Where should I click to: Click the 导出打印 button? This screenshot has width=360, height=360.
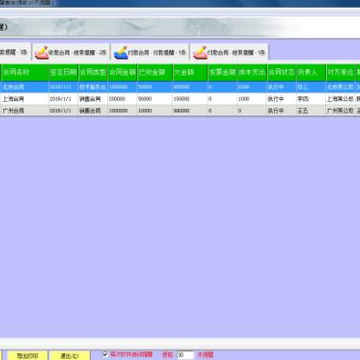point(27,356)
